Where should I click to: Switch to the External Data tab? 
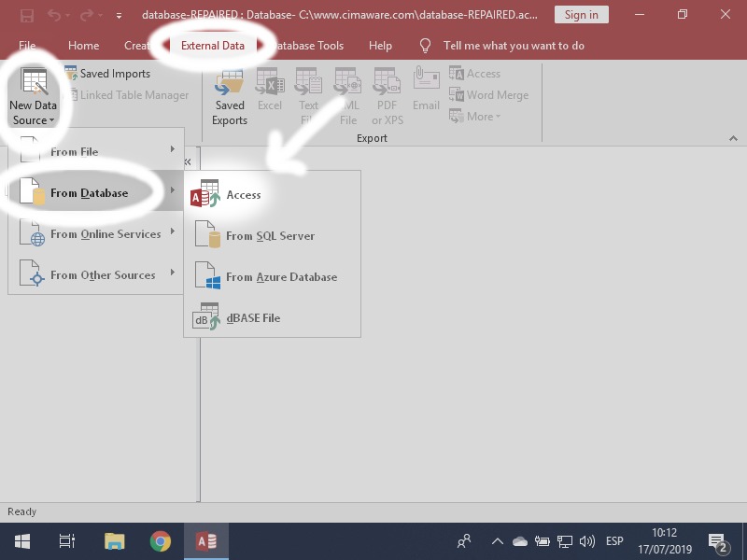point(213,46)
